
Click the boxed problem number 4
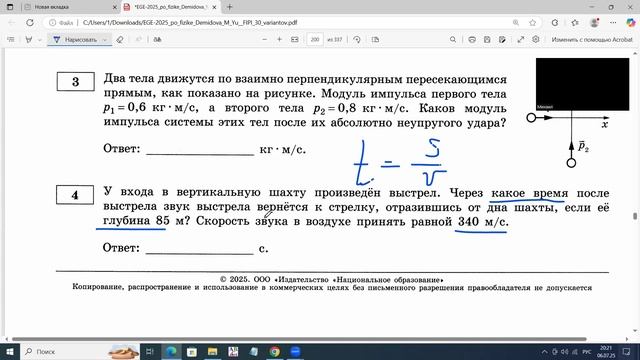click(75, 195)
